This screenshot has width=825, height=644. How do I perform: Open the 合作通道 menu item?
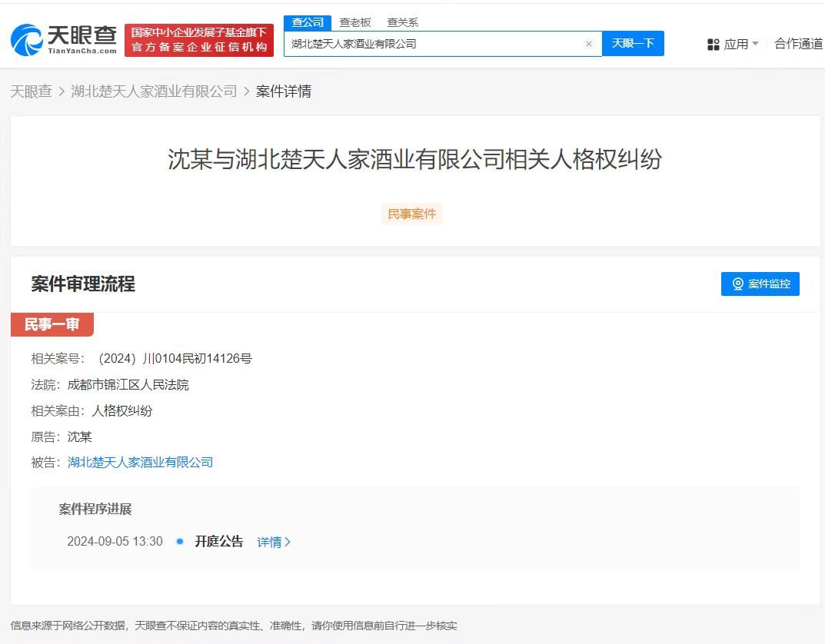pos(797,44)
